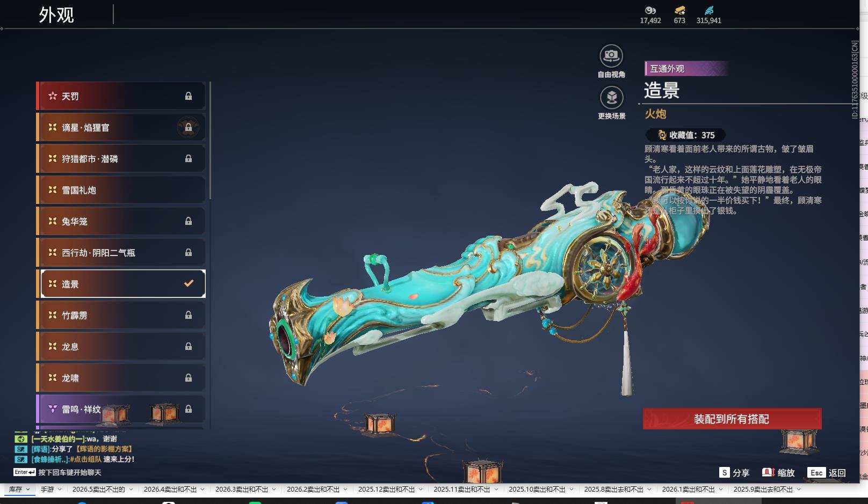Click the channel icon beside 辉语 message
The width and height of the screenshot is (868, 504).
(21, 449)
